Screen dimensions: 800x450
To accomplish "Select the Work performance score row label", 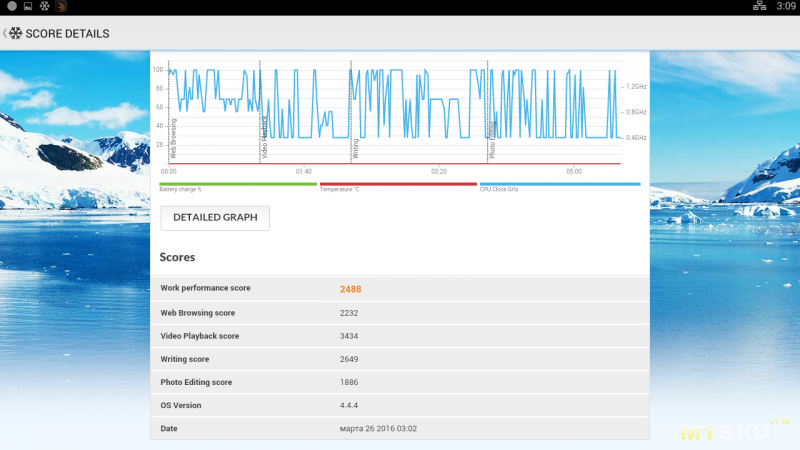I will [206, 288].
